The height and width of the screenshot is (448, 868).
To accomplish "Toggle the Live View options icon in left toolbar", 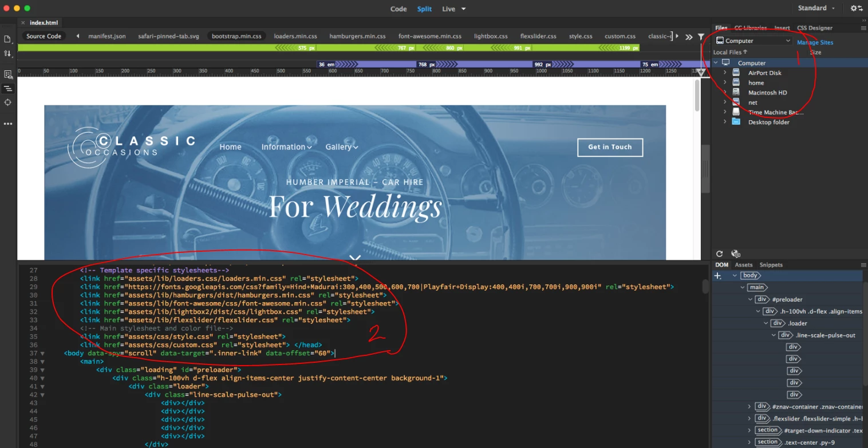I will tap(8, 74).
